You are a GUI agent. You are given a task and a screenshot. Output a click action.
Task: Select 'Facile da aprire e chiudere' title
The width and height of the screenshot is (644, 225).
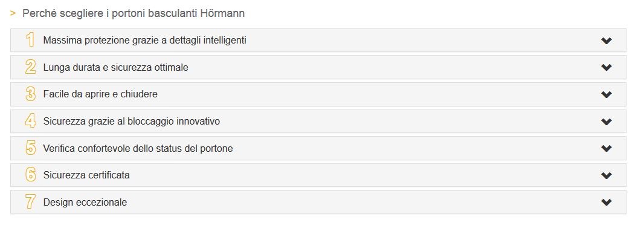coord(100,94)
